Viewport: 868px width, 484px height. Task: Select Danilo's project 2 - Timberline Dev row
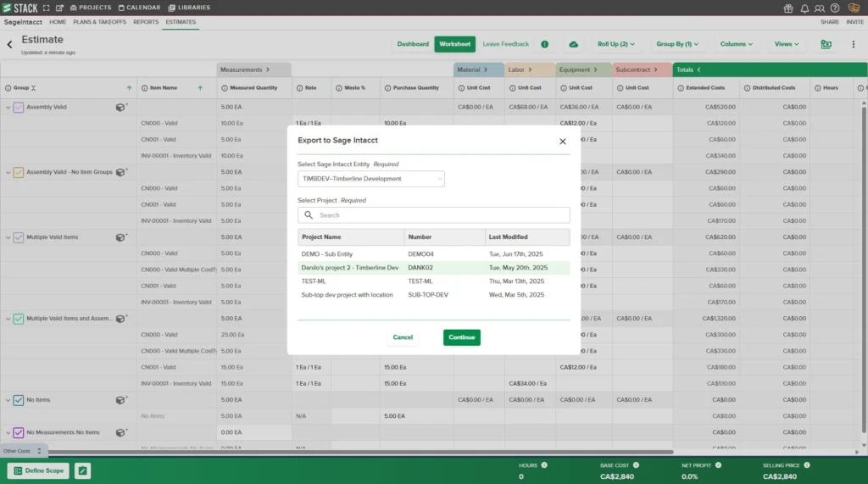pos(433,268)
